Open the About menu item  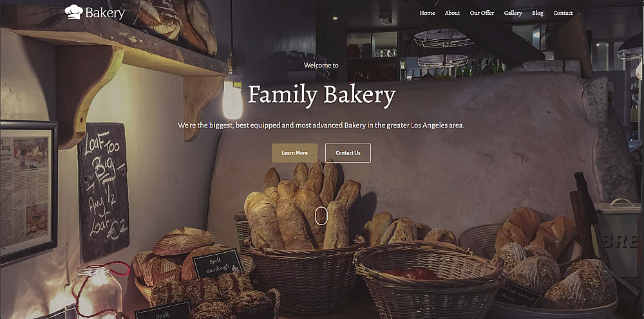(x=452, y=13)
